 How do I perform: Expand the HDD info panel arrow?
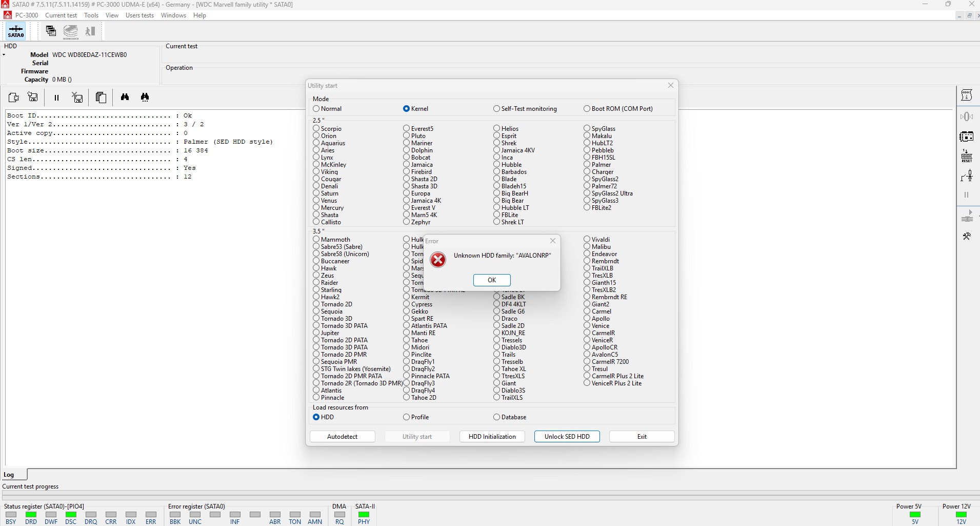coord(4,54)
